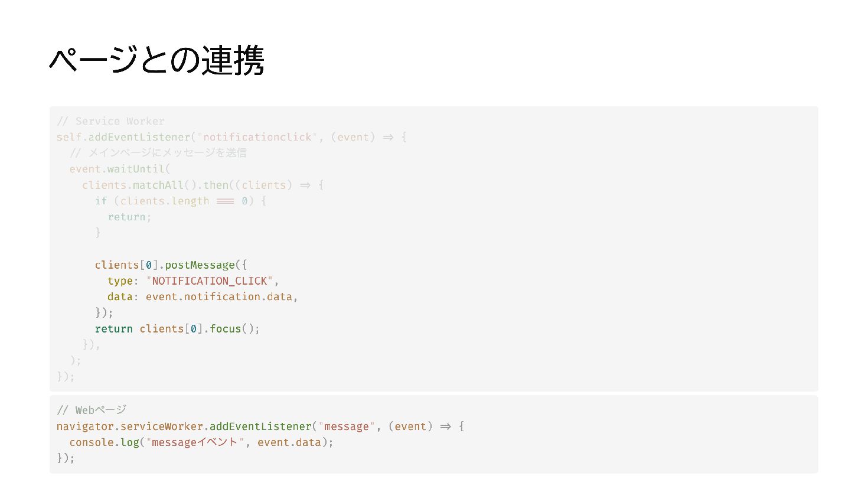Click the postMessage method name
Viewport: 868px width, 489px height.
click(x=200, y=265)
